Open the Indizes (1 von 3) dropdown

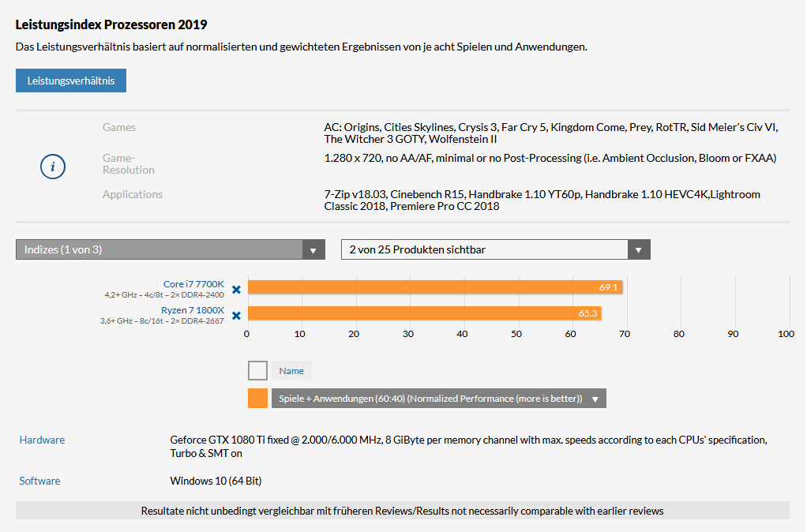(171, 249)
